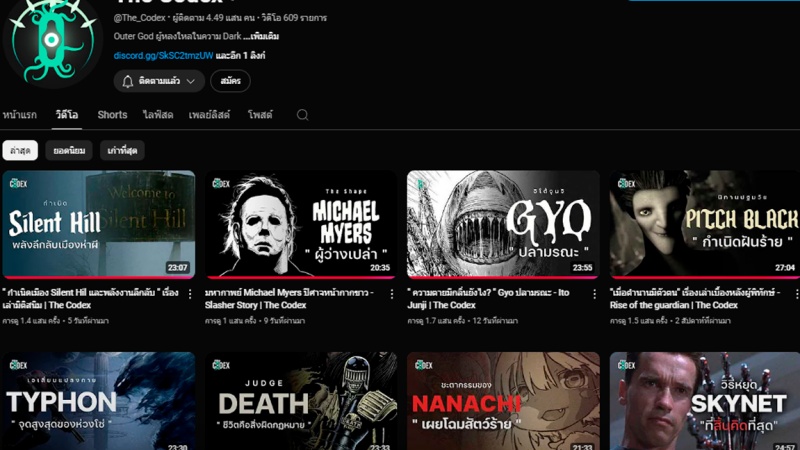
Task: Click the Silent Hill view count text
Action: [32, 321]
